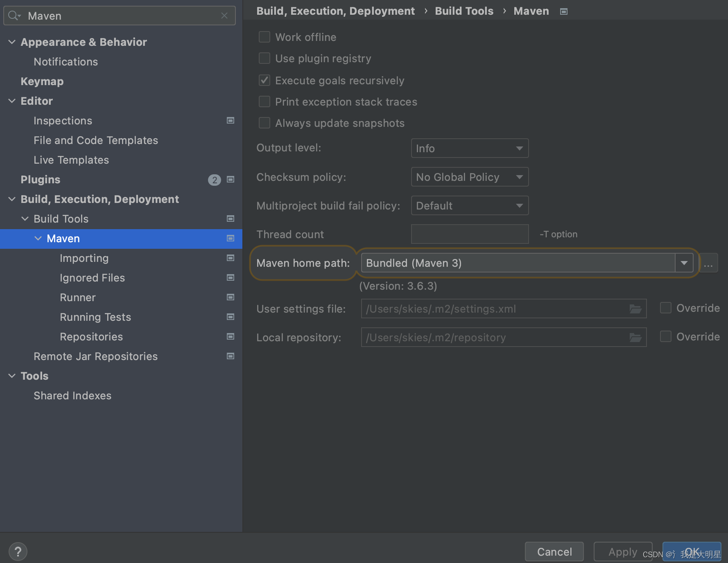Viewport: 728px width, 563px height.
Task: Open Remote Jar Repositories settings
Action: pyautogui.click(x=95, y=356)
